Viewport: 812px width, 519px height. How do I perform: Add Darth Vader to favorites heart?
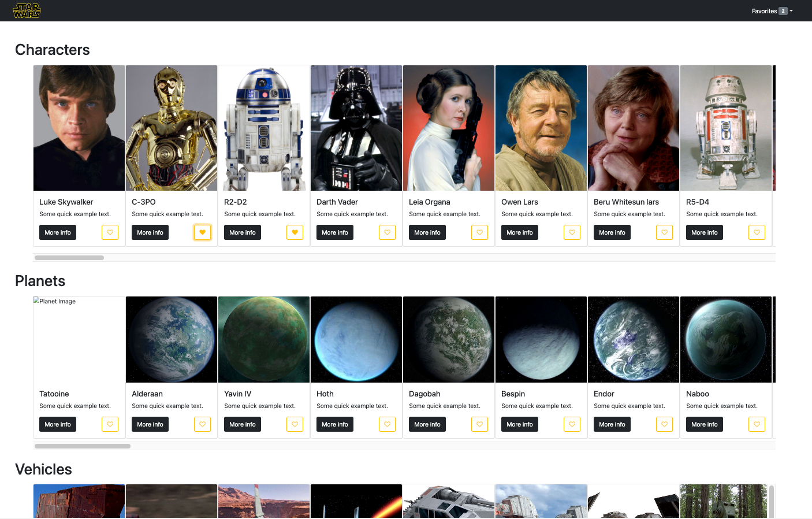(387, 232)
